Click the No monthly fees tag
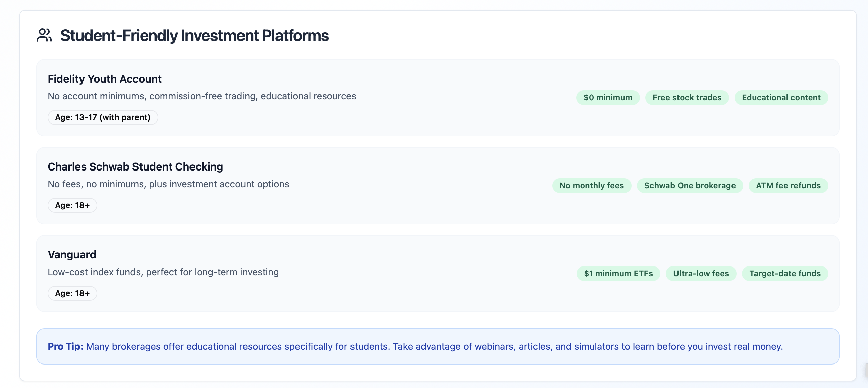Image resolution: width=868 pixels, height=388 pixels. click(591, 185)
